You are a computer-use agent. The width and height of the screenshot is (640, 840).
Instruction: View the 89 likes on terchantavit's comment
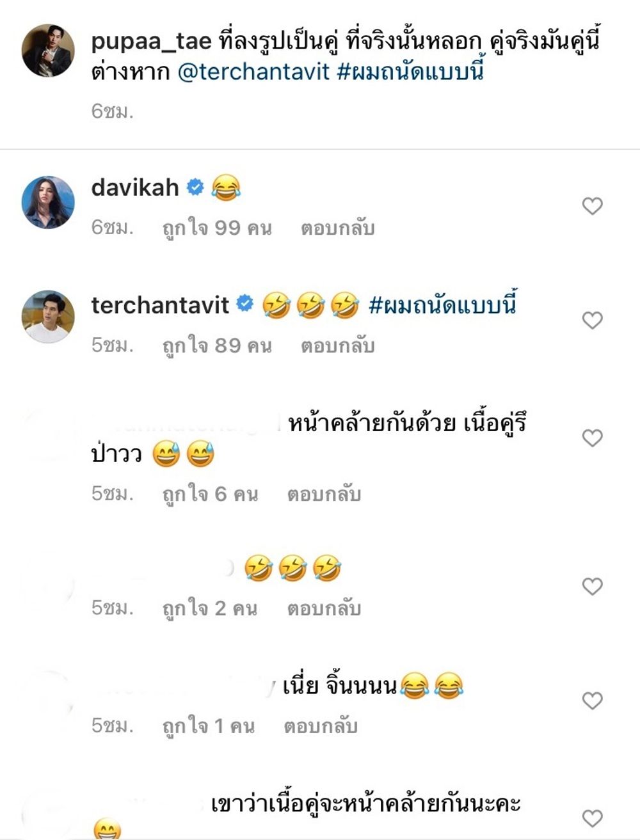pyautogui.click(x=217, y=345)
